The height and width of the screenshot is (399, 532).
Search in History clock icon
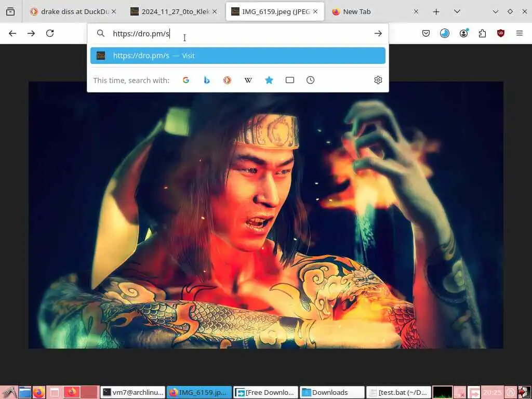click(x=311, y=80)
